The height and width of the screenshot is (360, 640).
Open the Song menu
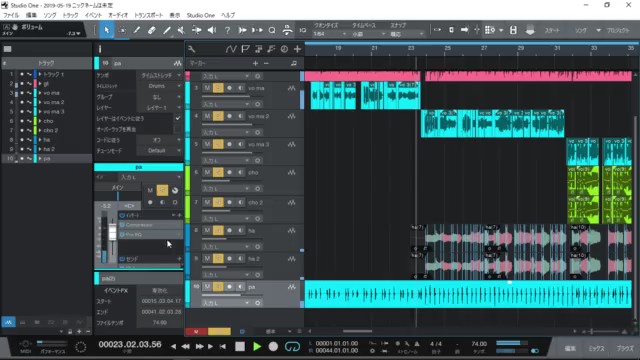(x=50, y=15)
